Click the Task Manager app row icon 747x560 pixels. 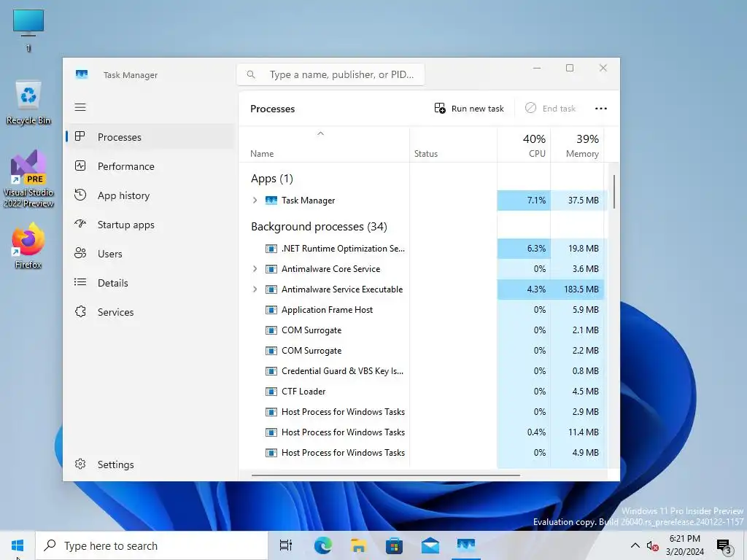click(x=271, y=201)
